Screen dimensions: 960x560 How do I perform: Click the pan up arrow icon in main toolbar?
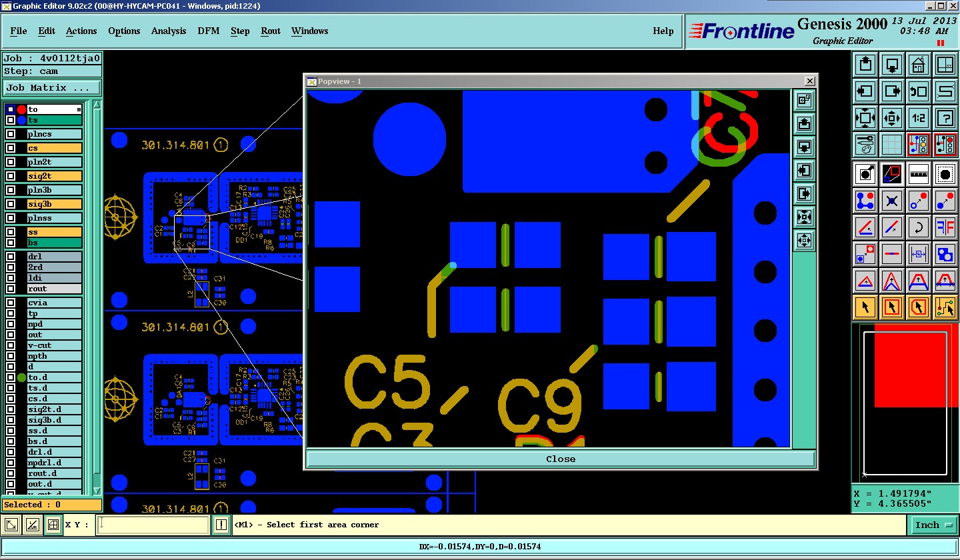pyautogui.click(x=865, y=65)
